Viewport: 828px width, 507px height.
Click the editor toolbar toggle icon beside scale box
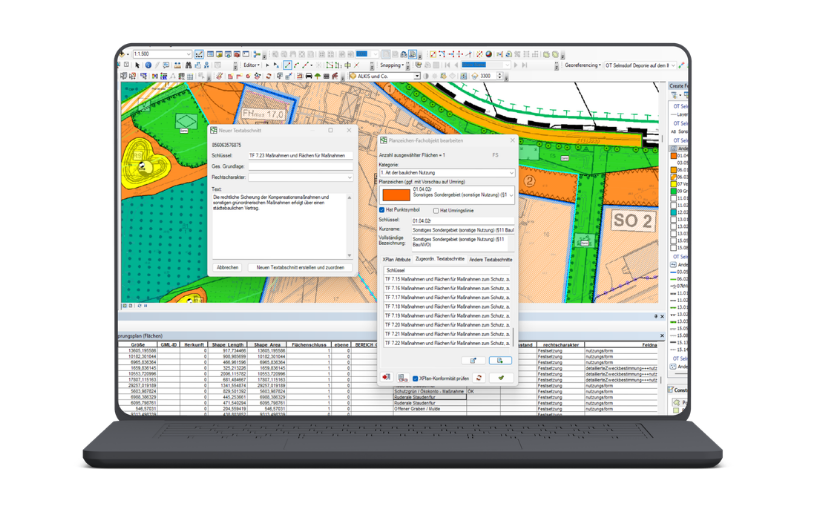click(199, 54)
